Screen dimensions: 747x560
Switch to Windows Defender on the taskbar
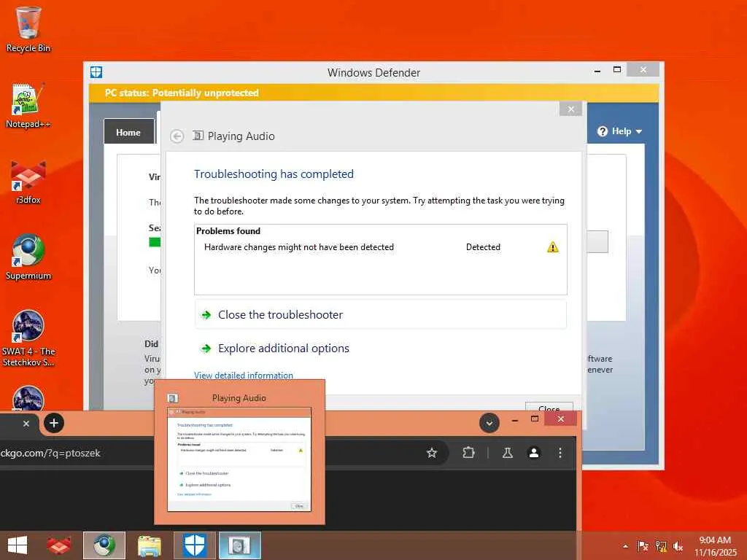(x=195, y=545)
